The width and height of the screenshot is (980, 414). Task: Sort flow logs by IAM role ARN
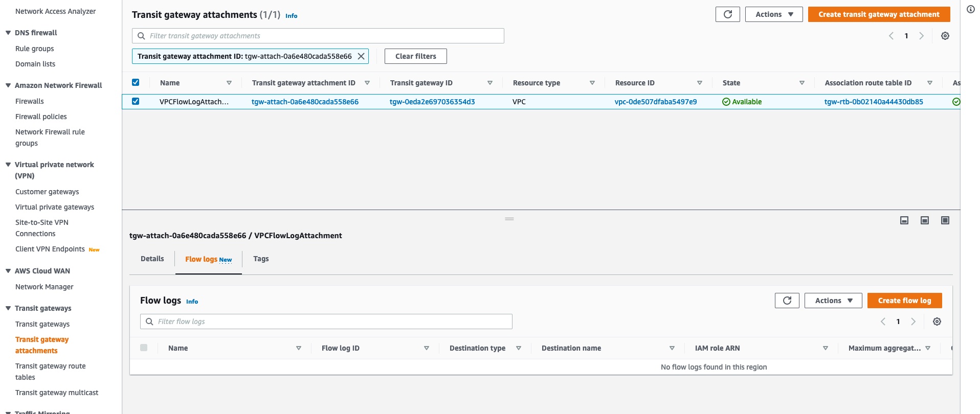(826, 348)
